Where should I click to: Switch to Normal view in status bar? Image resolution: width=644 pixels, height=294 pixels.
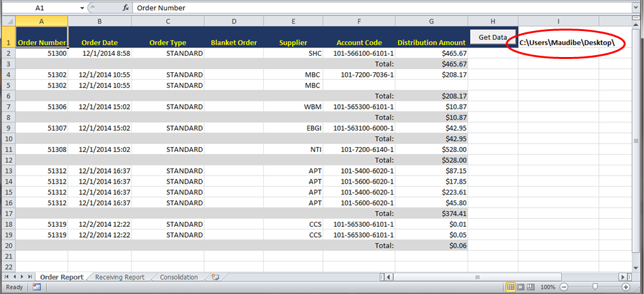(x=510, y=287)
